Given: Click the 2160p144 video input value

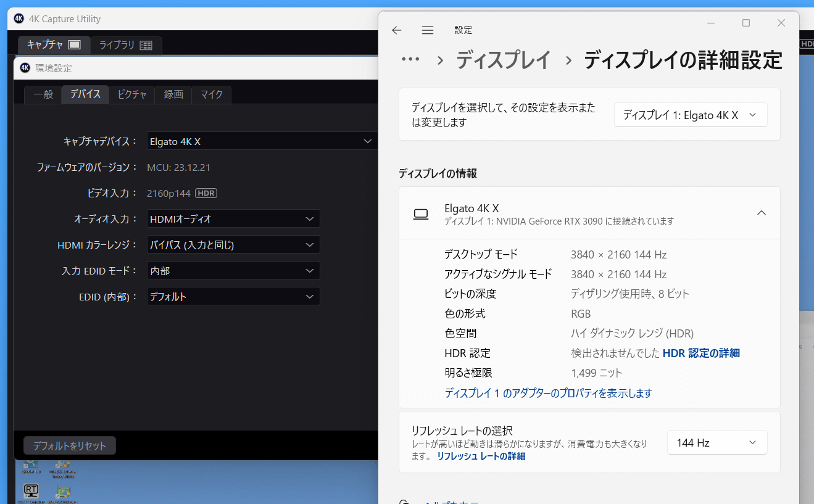Looking at the screenshot, I should point(169,193).
